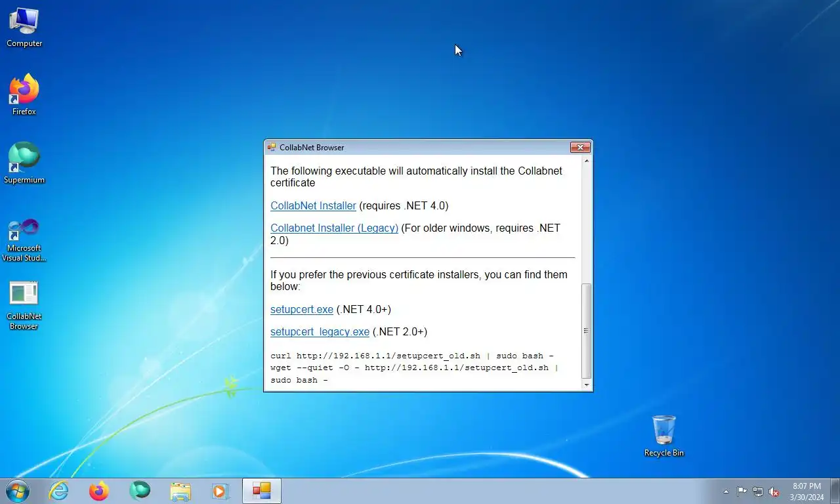This screenshot has height=504, width=840.
Task: Click the scrollbar up arrow
Action: tap(586, 161)
